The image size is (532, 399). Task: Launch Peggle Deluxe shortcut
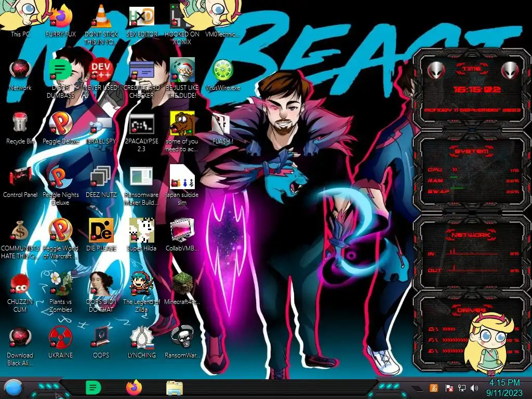(x=60, y=128)
